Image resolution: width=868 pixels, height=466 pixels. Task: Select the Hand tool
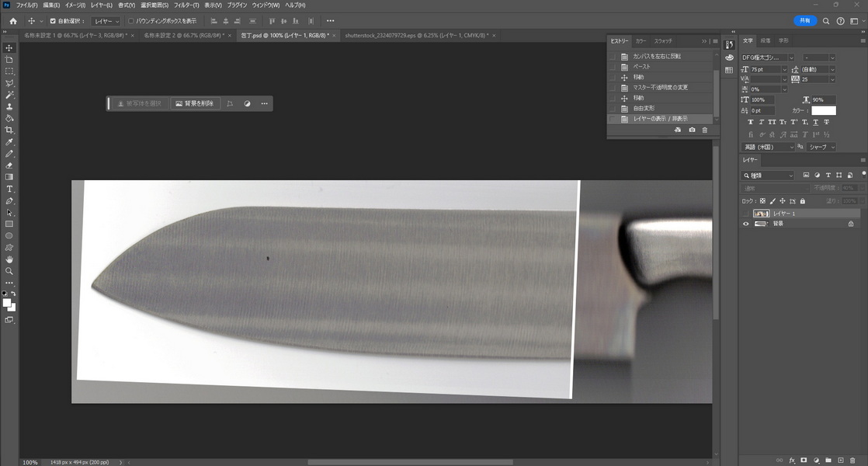pos(9,259)
